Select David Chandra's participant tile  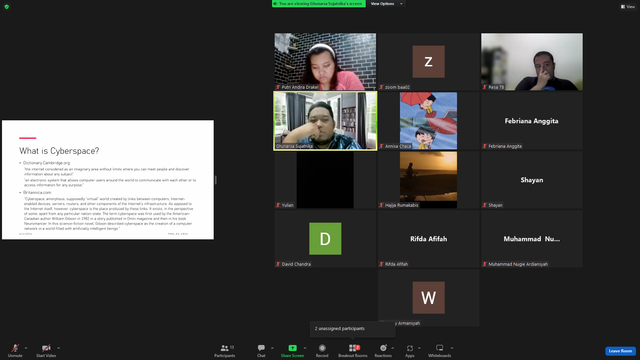pyautogui.click(x=325, y=239)
